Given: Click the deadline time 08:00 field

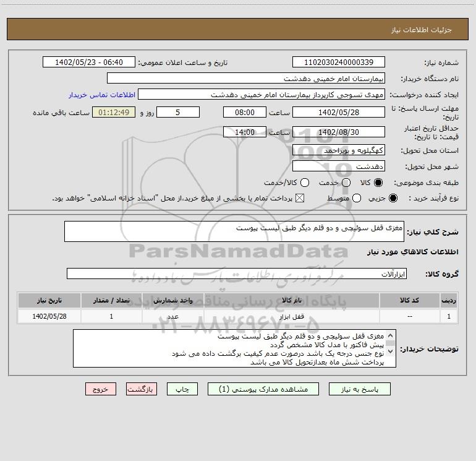Looking at the screenshot, I should click(245, 112).
